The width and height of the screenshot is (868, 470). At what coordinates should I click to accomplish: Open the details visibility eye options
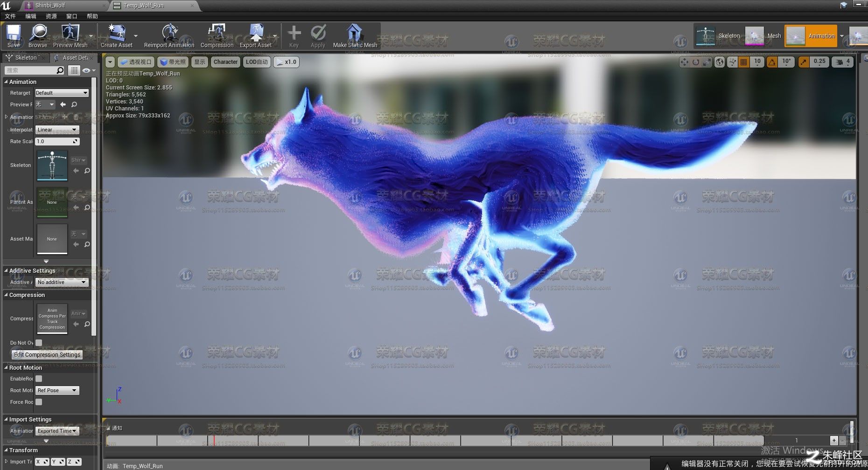[88, 70]
